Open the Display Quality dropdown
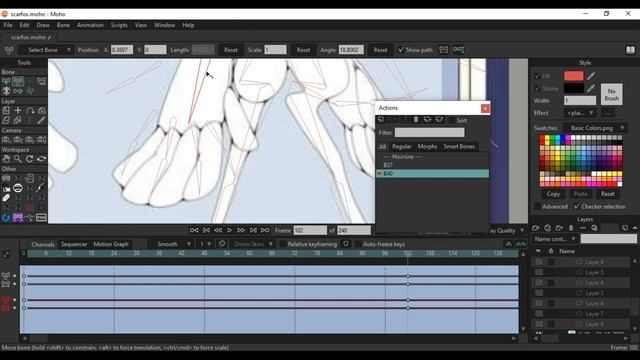Viewport: 640px width, 360px height. (507, 231)
